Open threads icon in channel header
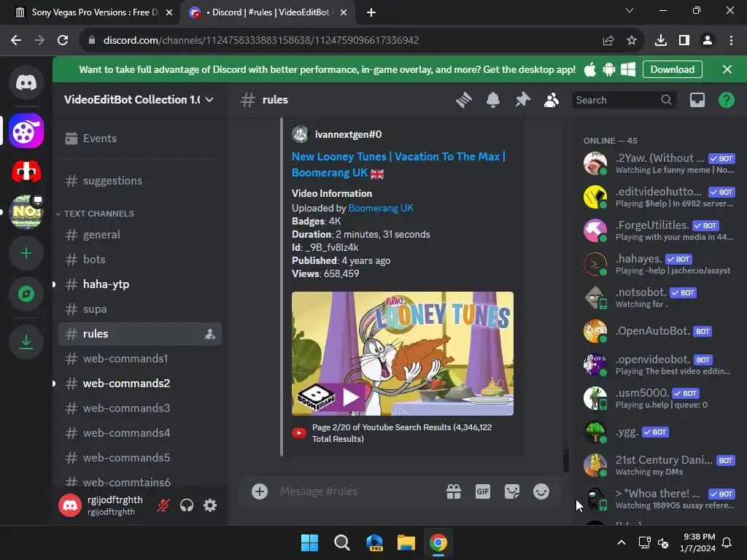This screenshot has width=747, height=560. point(463,100)
